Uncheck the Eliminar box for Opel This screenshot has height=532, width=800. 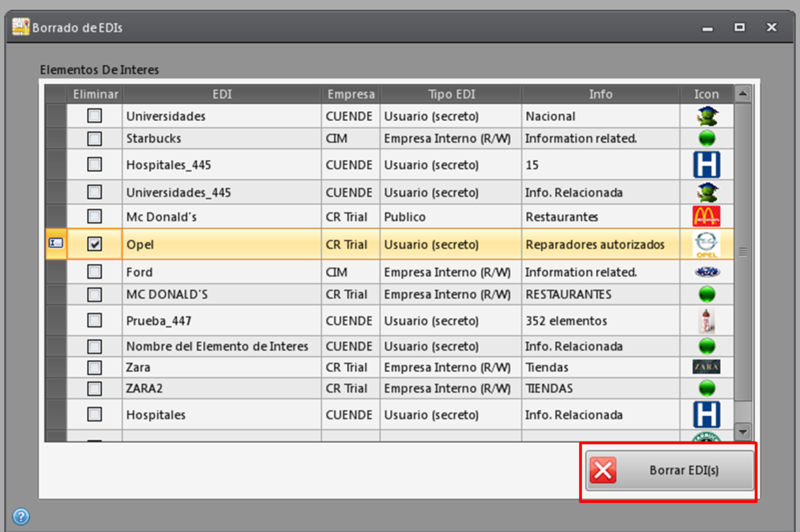point(94,244)
